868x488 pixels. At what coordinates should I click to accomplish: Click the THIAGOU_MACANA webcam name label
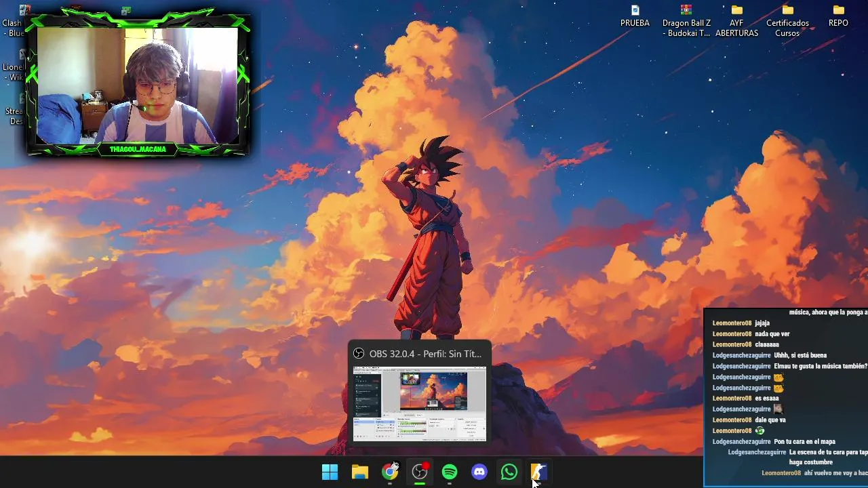point(138,149)
